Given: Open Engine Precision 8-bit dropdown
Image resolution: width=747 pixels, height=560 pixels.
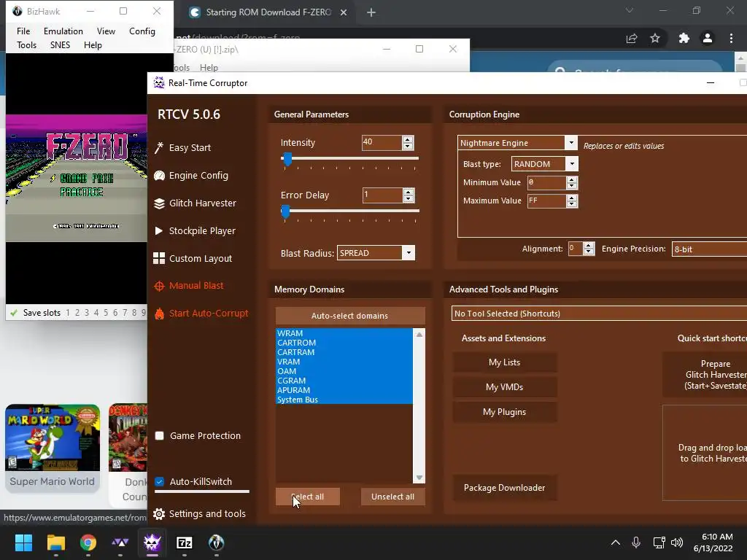Looking at the screenshot, I should [x=709, y=249].
